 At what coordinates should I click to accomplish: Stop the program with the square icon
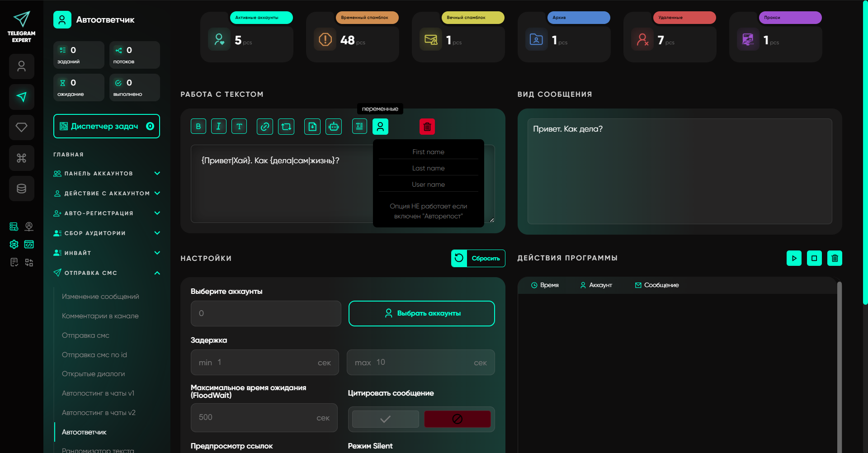(814, 258)
